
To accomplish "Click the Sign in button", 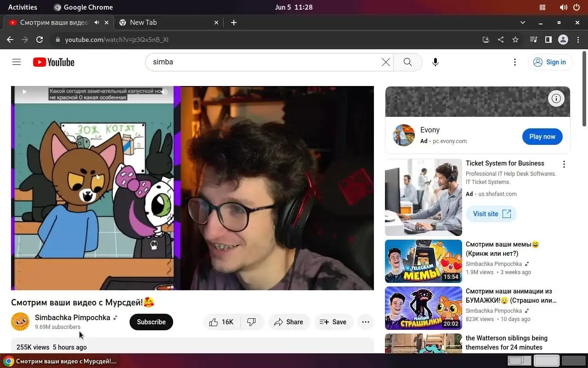I will point(550,62).
